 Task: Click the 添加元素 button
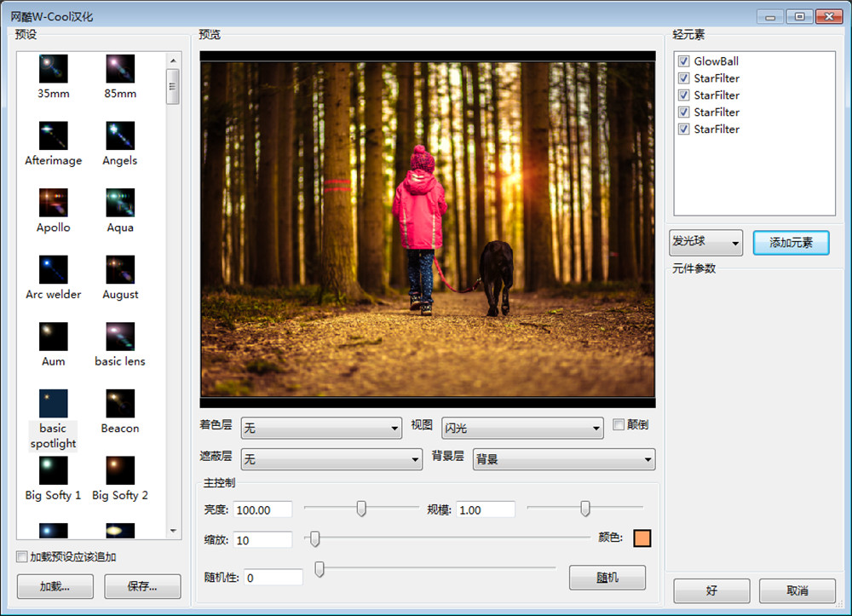pos(791,243)
